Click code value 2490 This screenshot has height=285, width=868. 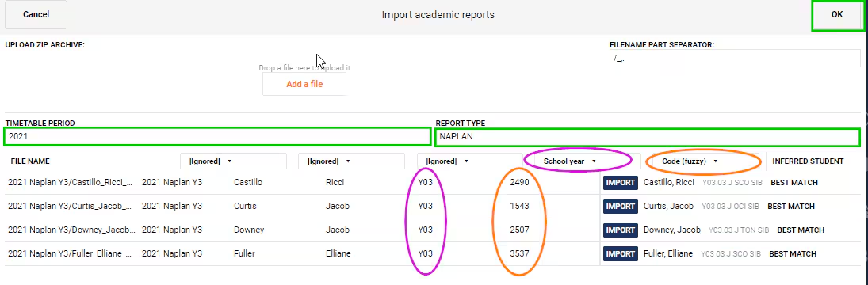(519, 183)
